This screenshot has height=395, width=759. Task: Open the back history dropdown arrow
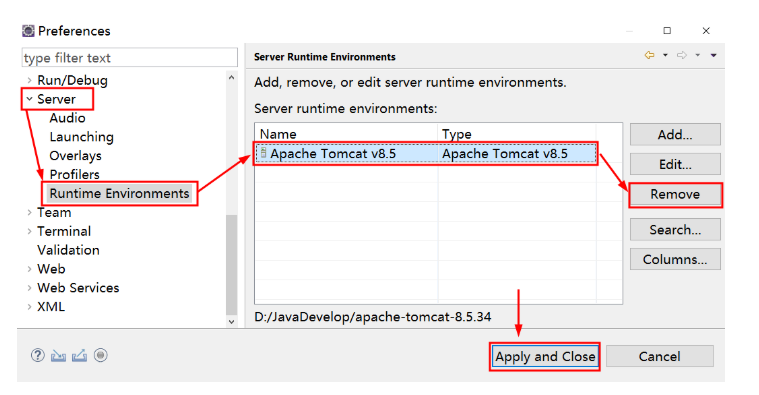tap(665, 55)
